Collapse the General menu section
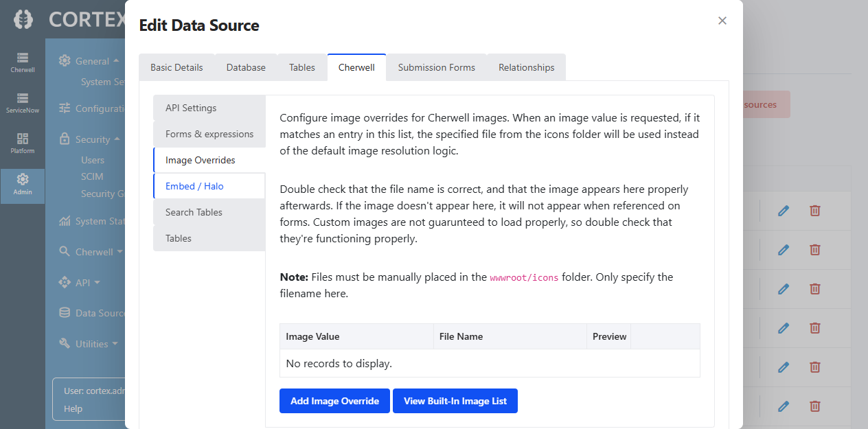868x429 pixels. point(116,60)
